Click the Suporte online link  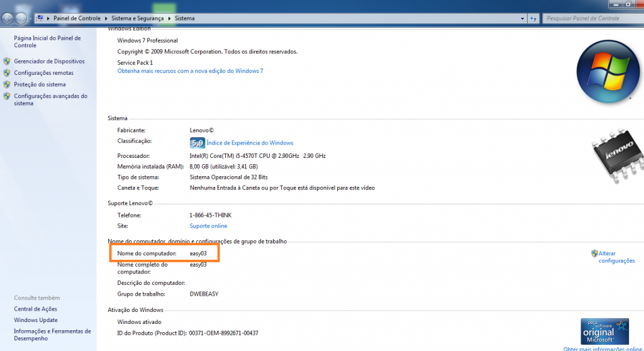click(x=208, y=226)
